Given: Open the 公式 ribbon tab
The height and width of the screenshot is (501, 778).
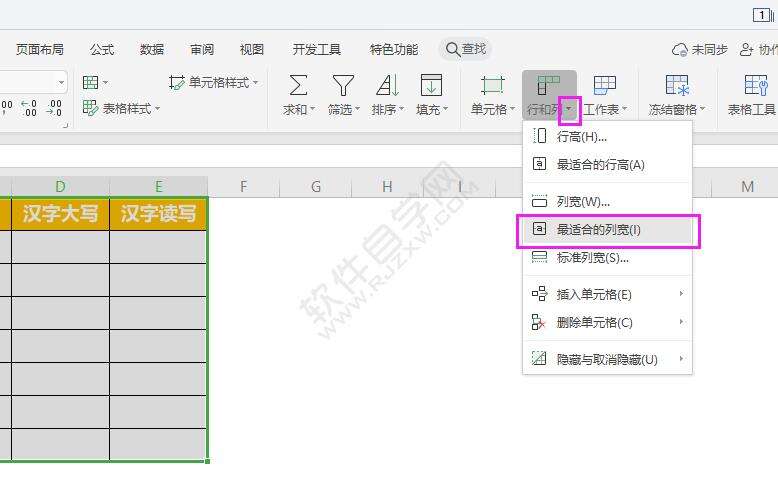Looking at the screenshot, I should pos(102,50).
